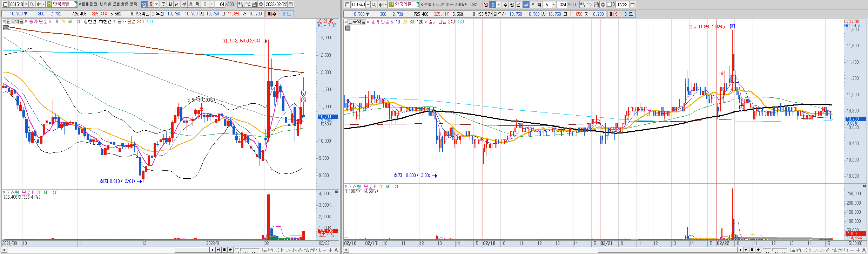Save chart layout with left chart disk icon
868x254 pixels.
(254, 4)
